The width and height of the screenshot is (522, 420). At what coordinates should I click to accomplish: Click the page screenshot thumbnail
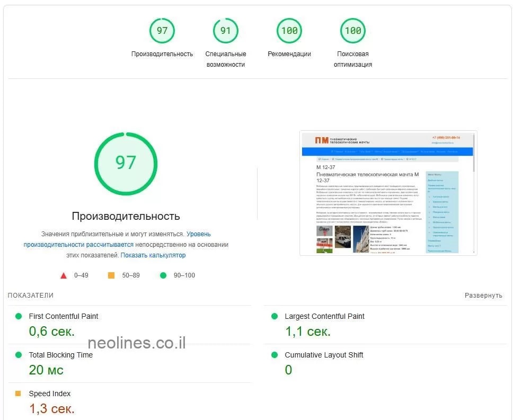click(388, 193)
